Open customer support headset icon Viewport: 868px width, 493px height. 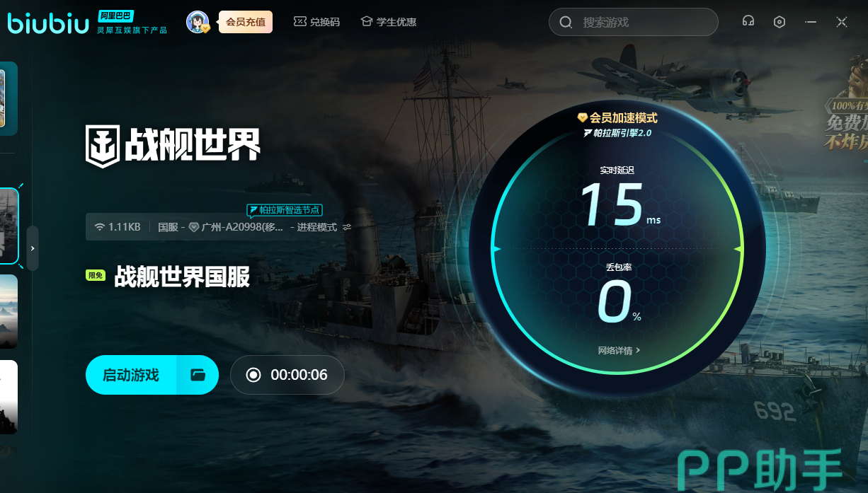(748, 22)
